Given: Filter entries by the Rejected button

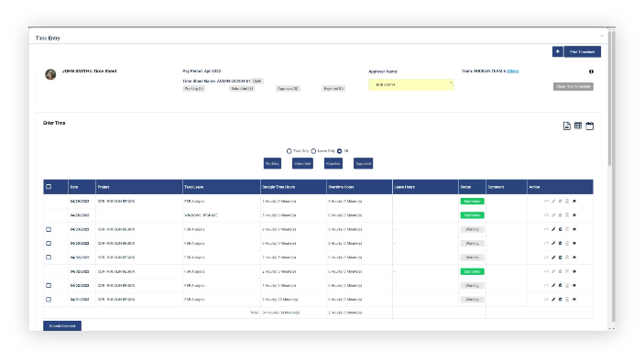Looking at the screenshot, I should click(x=333, y=163).
